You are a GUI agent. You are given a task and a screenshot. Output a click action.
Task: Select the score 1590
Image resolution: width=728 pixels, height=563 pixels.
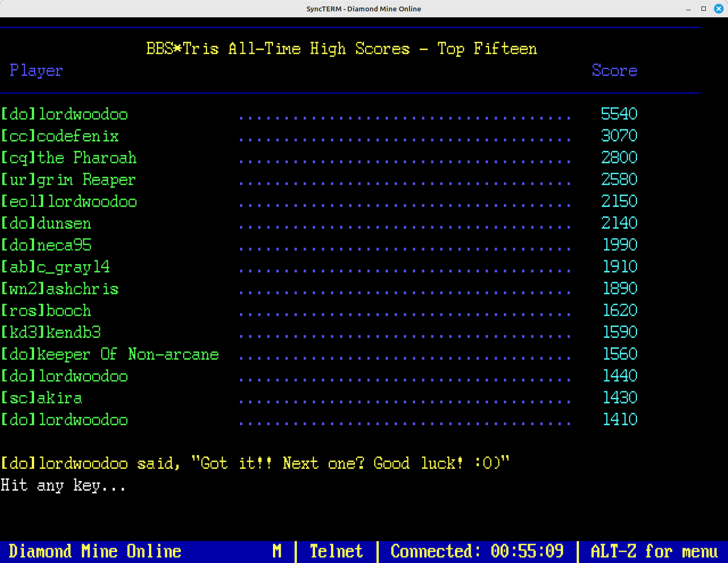(x=620, y=332)
